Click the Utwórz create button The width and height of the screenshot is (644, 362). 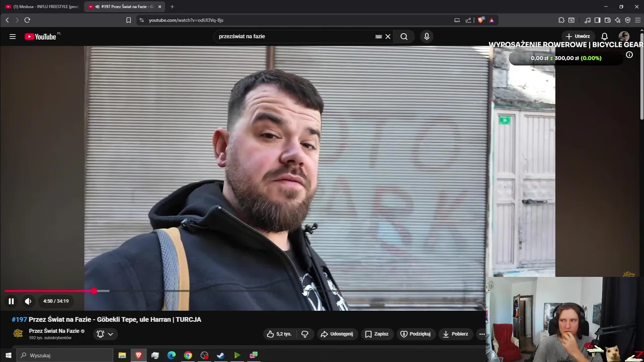point(578,36)
